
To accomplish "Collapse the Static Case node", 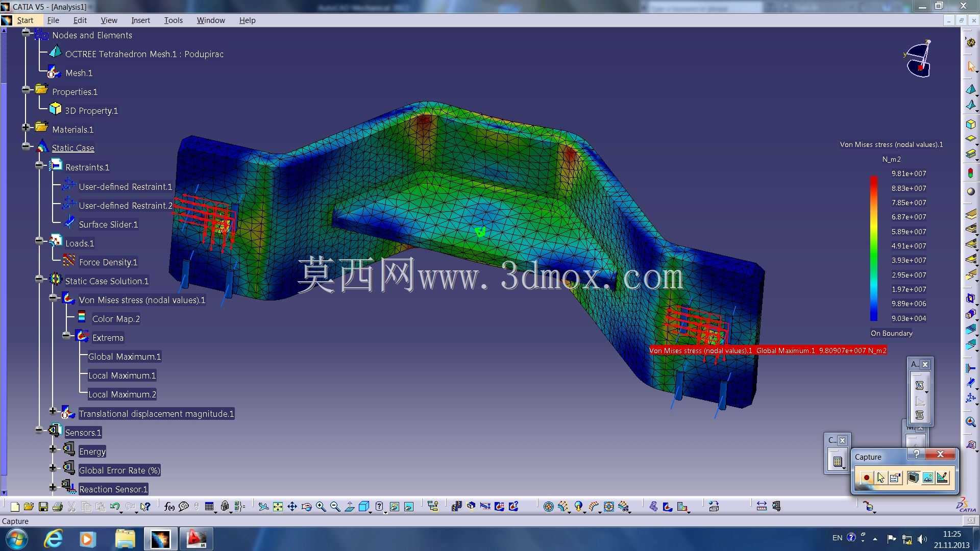I will point(26,146).
